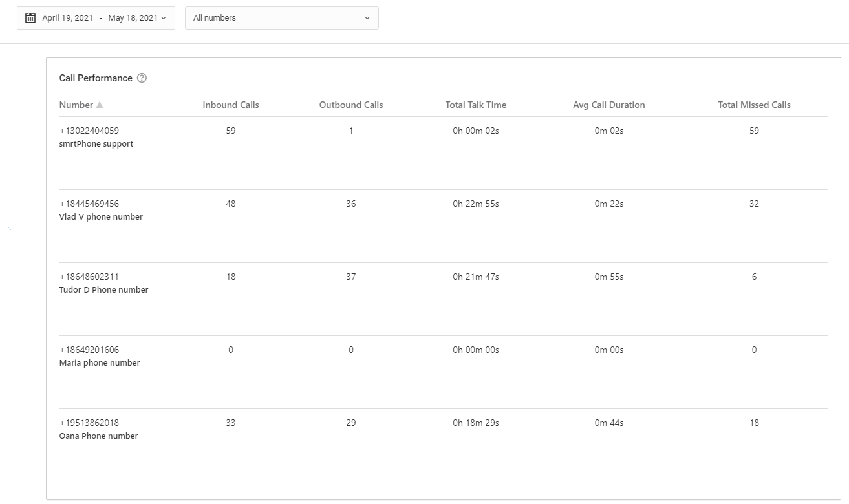The image size is (849, 504).
Task: Click Maria phone number label
Action: pyautogui.click(x=99, y=363)
